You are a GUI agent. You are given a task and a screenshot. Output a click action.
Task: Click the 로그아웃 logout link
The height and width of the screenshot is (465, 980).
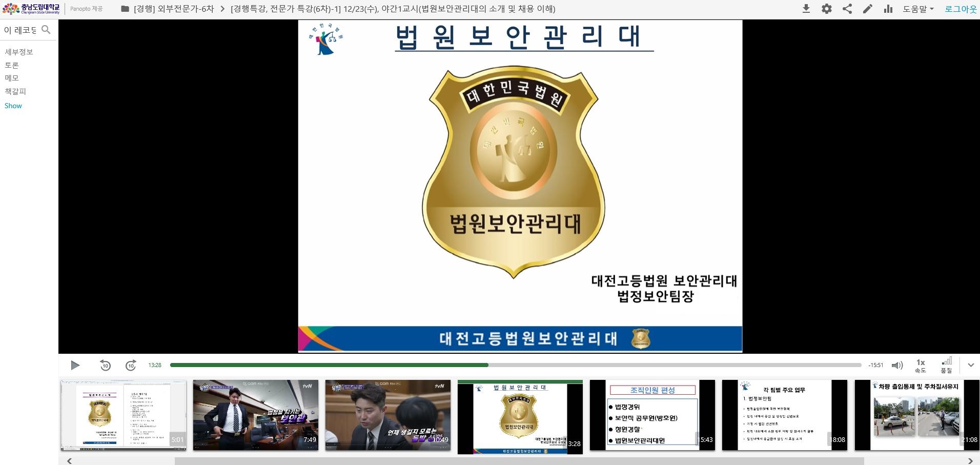961,9
